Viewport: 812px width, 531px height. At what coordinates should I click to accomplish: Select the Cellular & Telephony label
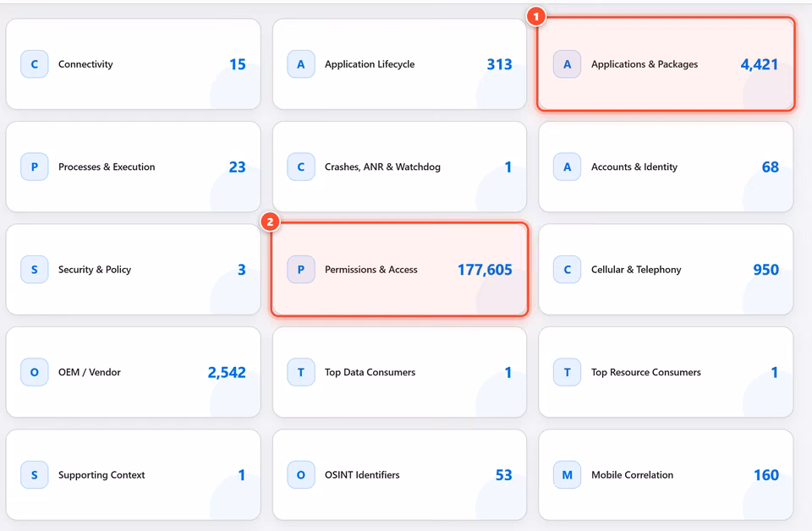[x=636, y=269]
